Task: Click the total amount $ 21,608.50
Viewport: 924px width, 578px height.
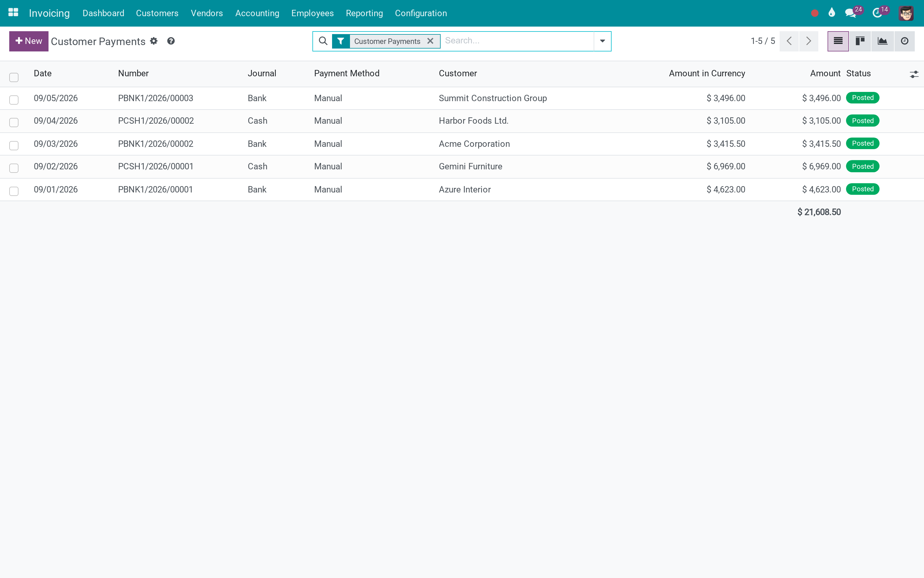Action: point(819,212)
